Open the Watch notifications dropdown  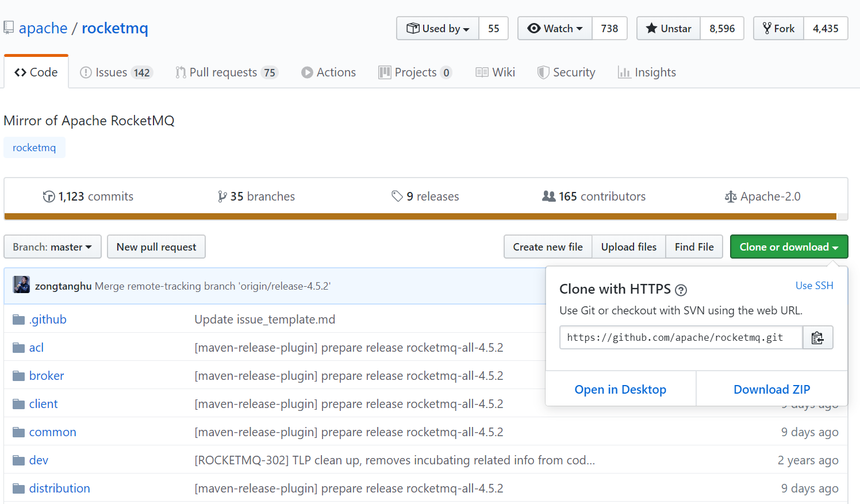point(555,28)
